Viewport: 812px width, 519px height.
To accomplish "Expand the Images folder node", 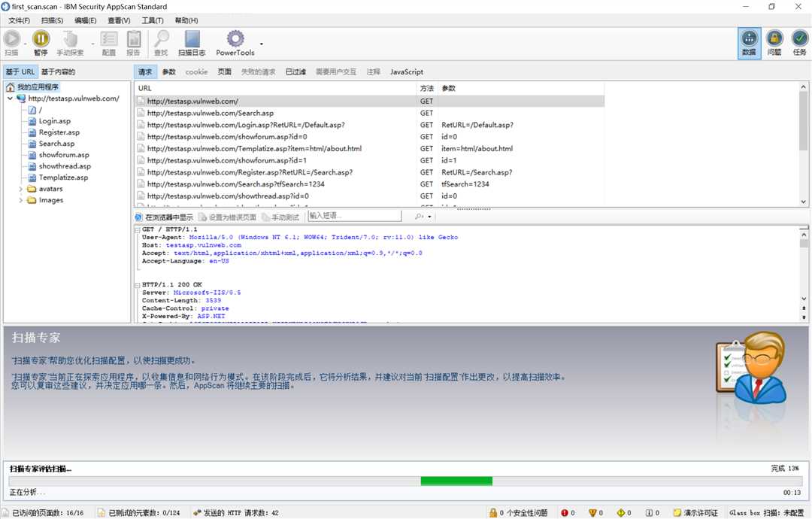I will (x=21, y=200).
